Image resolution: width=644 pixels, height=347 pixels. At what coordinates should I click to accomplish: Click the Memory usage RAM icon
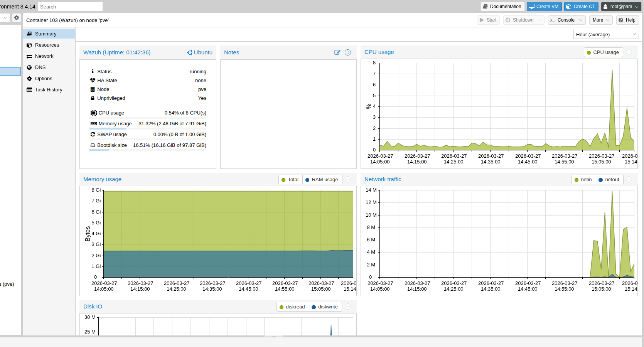pyautogui.click(x=94, y=123)
